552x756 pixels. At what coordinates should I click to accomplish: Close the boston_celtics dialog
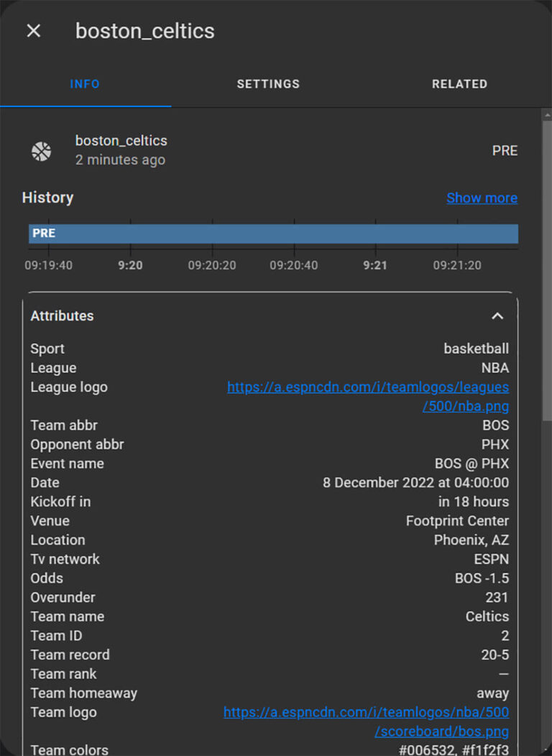(34, 31)
